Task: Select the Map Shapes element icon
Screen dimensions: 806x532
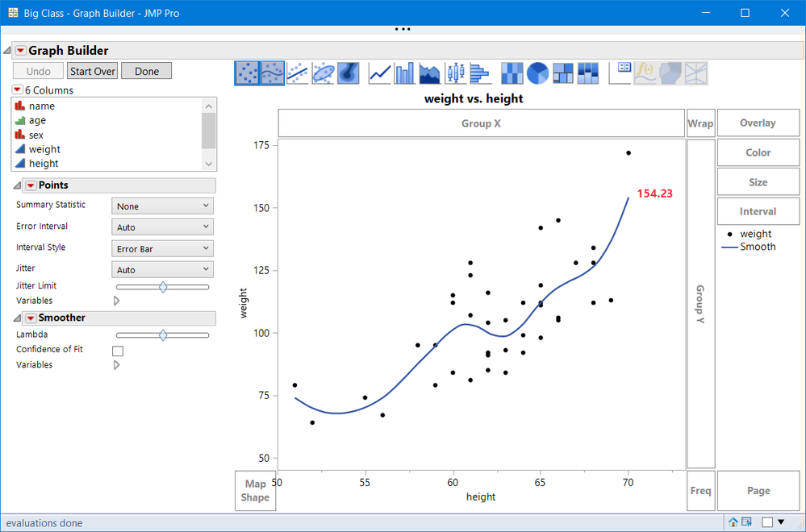Action: click(x=670, y=73)
